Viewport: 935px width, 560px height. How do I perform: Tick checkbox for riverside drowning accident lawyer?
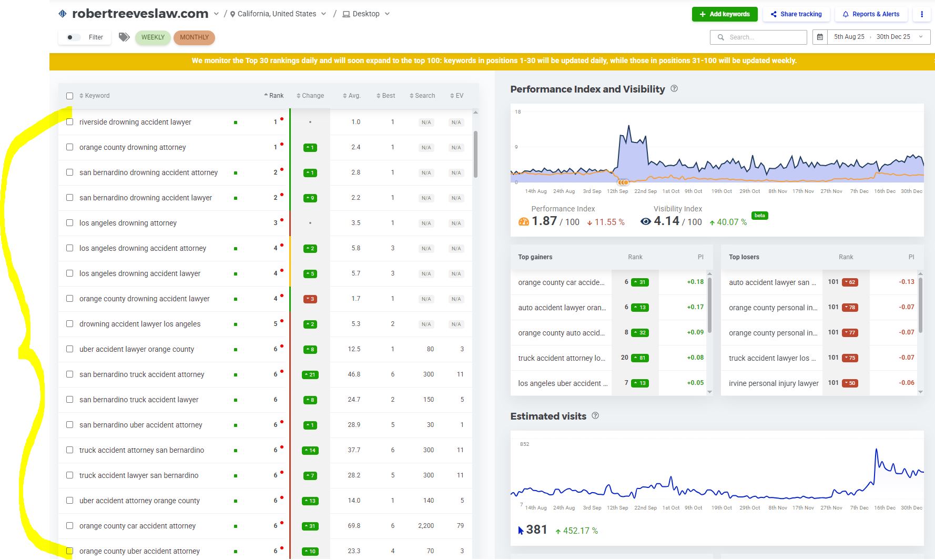click(x=69, y=122)
